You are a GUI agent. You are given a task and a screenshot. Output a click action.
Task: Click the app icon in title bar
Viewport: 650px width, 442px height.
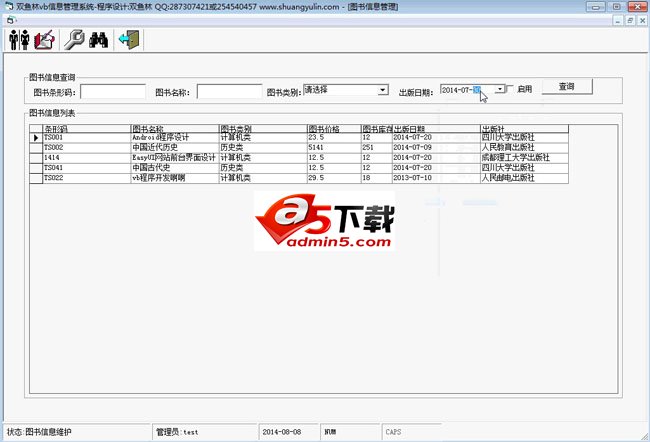coord(9,7)
